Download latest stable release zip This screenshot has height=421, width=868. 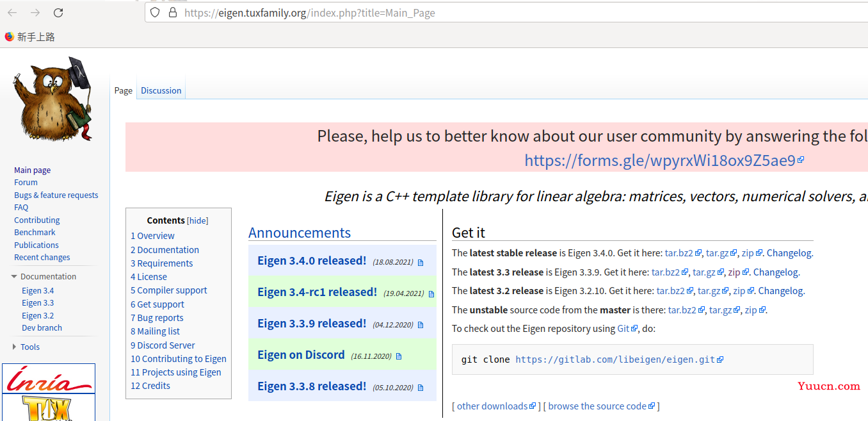[x=748, y=253]
